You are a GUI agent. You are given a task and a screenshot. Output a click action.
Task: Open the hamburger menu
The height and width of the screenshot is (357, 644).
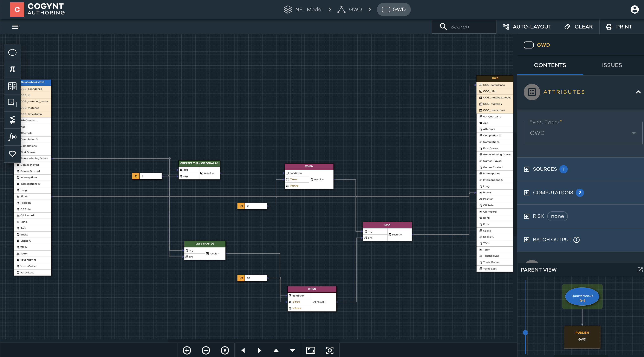(15, 27)
